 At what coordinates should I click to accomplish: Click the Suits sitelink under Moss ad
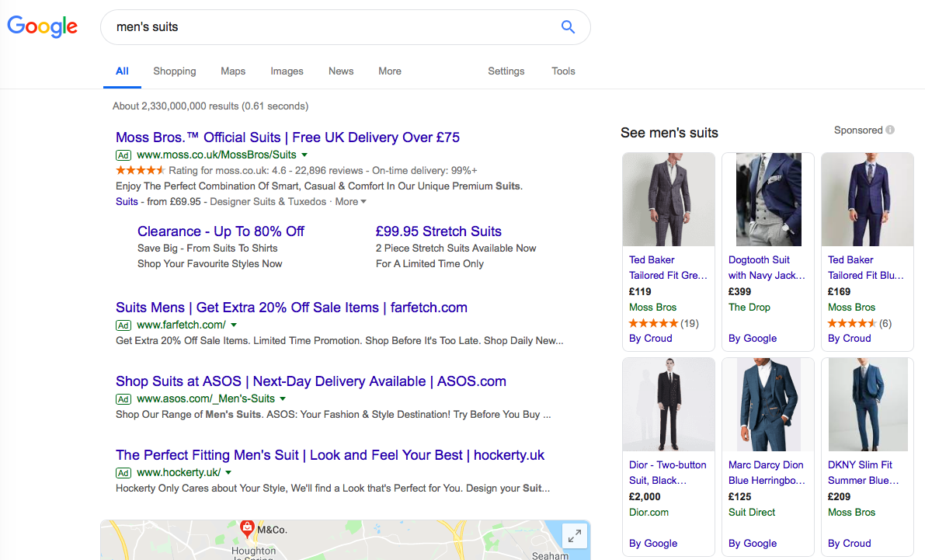pyautogui.click(x=127, y=202)
